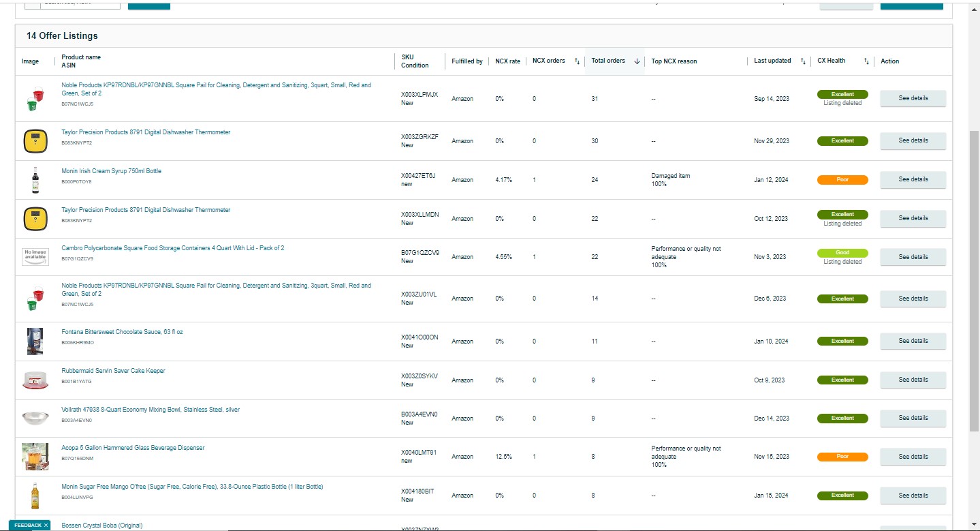See details for Cambro Food Storage Containers

(x=913, y=258)
